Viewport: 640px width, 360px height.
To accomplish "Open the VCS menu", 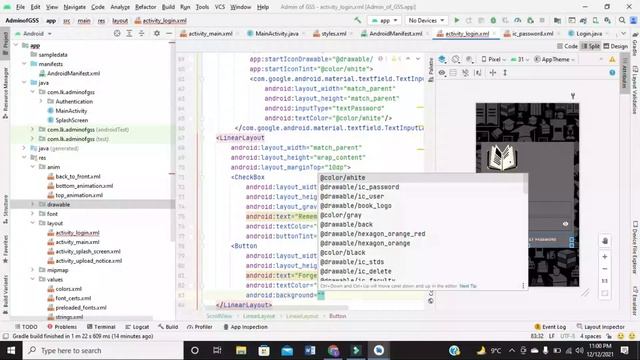I will pyautogui.click(x=220, y=7).
